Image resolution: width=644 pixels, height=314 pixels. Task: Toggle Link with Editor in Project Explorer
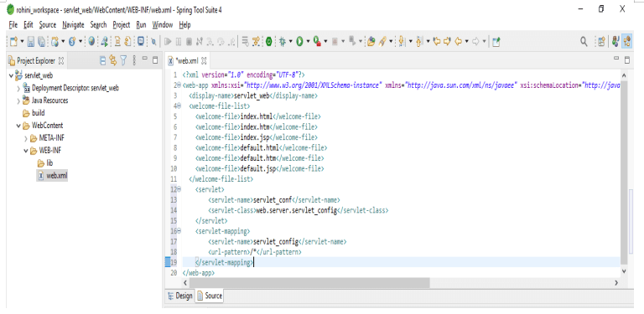coord(113,60)
